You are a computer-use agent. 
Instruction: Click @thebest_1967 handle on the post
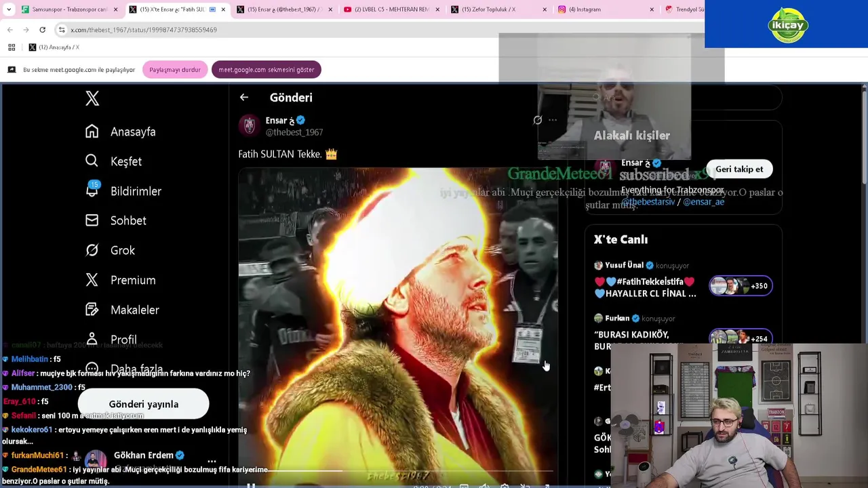(294, 132)
